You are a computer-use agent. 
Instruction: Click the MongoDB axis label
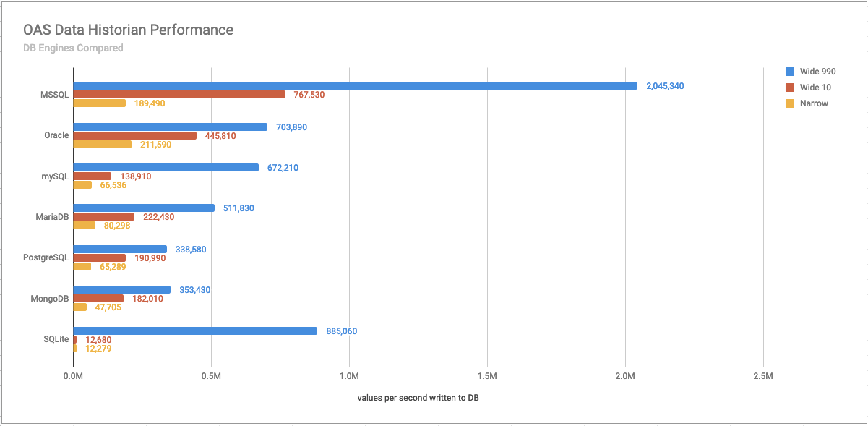(51, 299)
